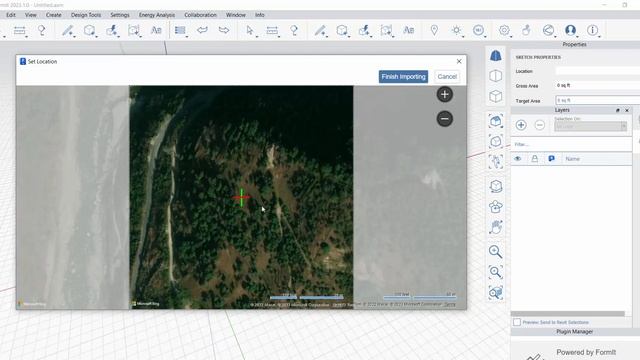Expand the dropdown arrow beside the layers list icon
This screenshot has width=640, height=360.
tap(187, 36)
